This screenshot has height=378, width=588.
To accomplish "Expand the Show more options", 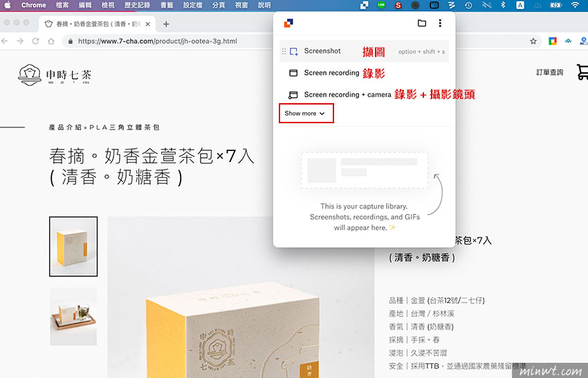I will 305,114.
